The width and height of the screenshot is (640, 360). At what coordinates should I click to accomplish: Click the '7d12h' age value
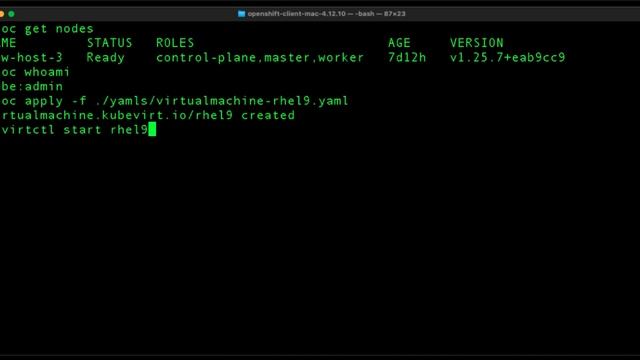click(407, 58)
